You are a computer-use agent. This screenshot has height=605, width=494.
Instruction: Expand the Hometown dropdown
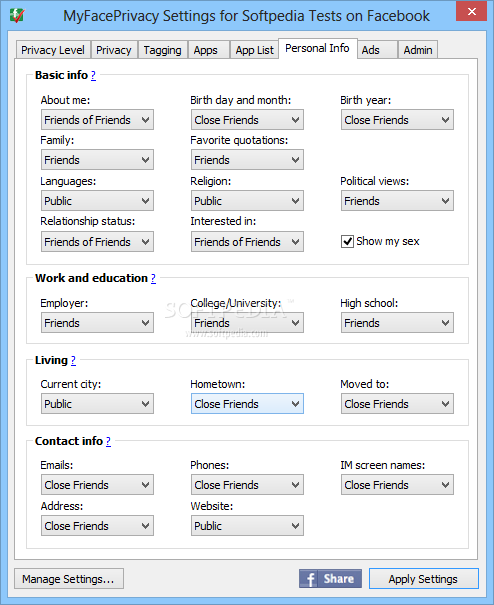click(247, 404)
